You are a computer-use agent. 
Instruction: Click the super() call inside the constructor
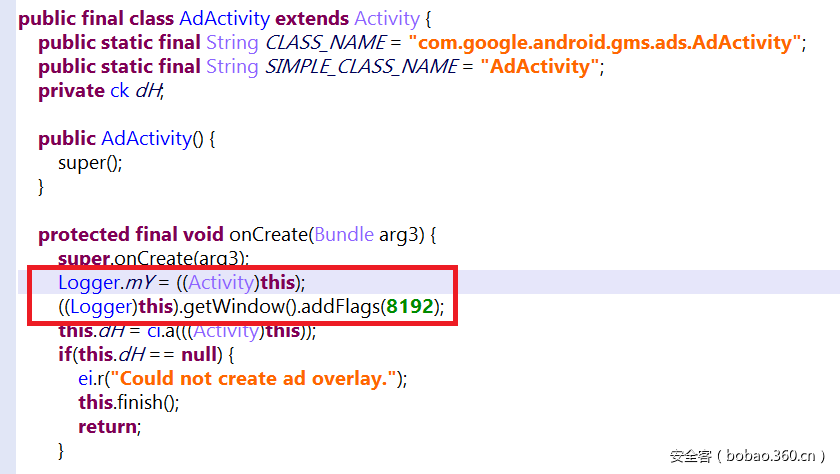pyautogui.click(x=89, y=163)
